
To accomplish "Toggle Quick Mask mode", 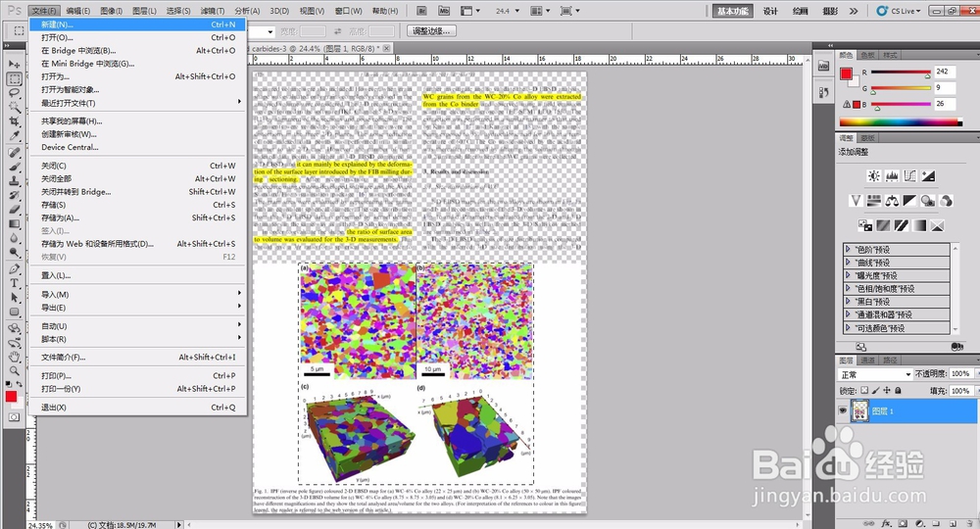I will click(x=15, y=416).
